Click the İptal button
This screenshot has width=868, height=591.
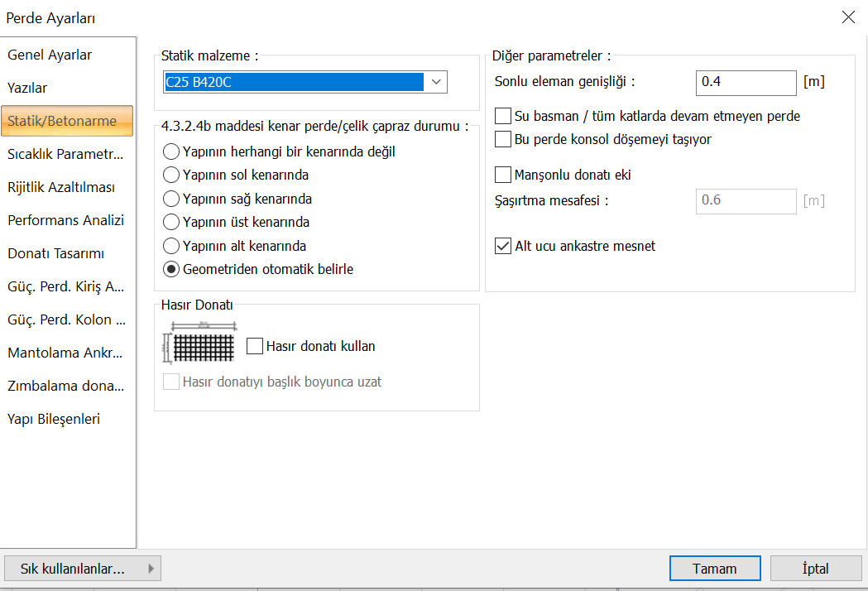coord(816,569)
